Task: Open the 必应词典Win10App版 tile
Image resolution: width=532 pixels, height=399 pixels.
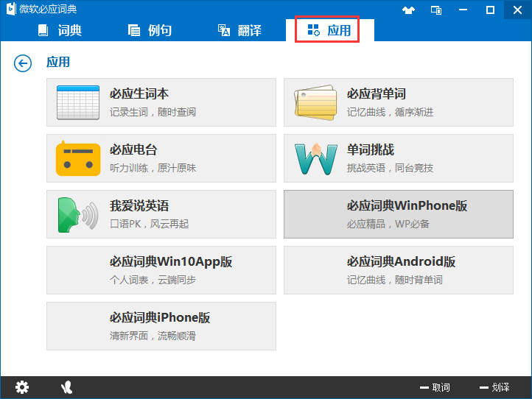Action: 161,270
